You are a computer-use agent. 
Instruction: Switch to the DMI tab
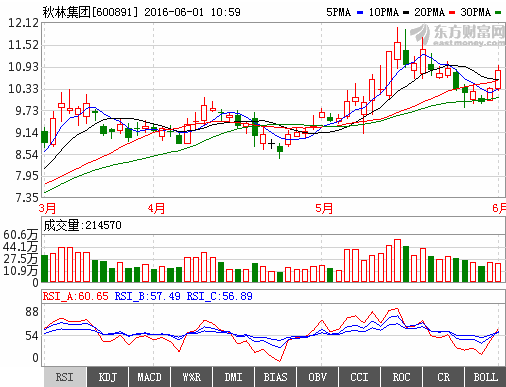click(x=233, y=377)
